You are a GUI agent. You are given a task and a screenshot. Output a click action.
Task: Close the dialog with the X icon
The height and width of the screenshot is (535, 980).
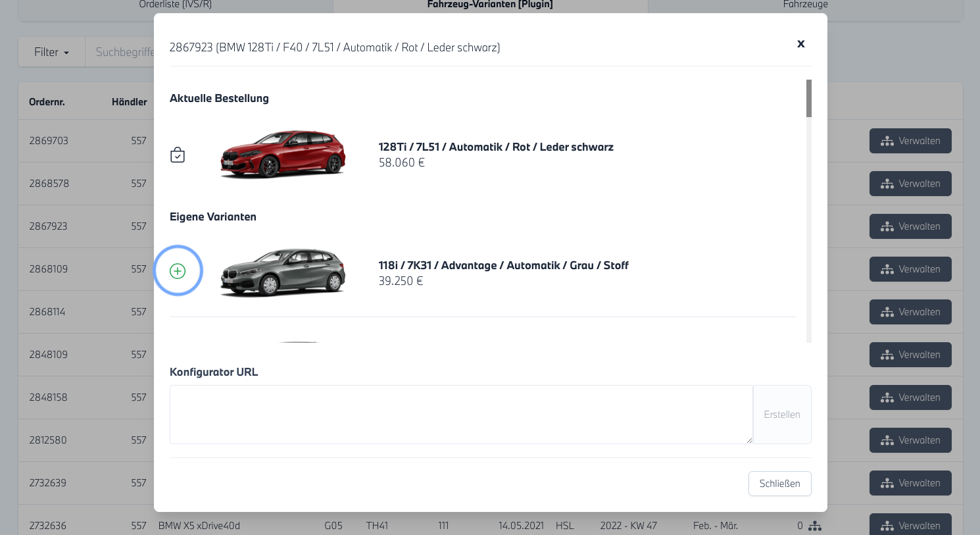pos(800,43)
